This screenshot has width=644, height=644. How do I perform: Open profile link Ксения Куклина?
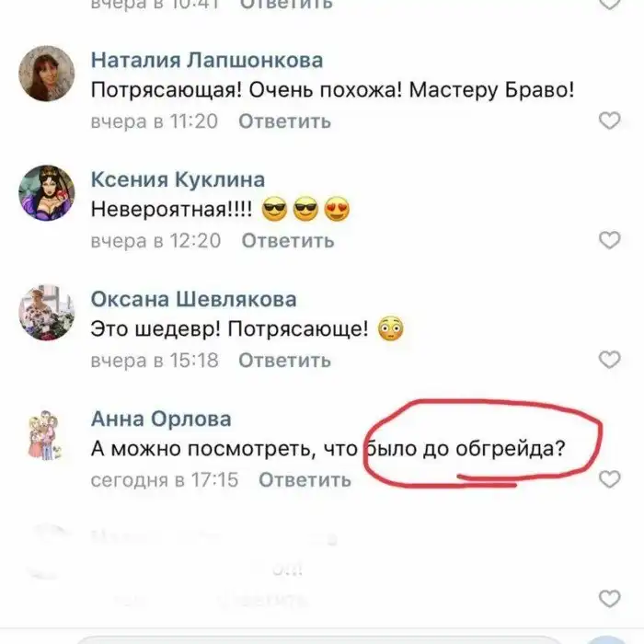pos(178,179)
